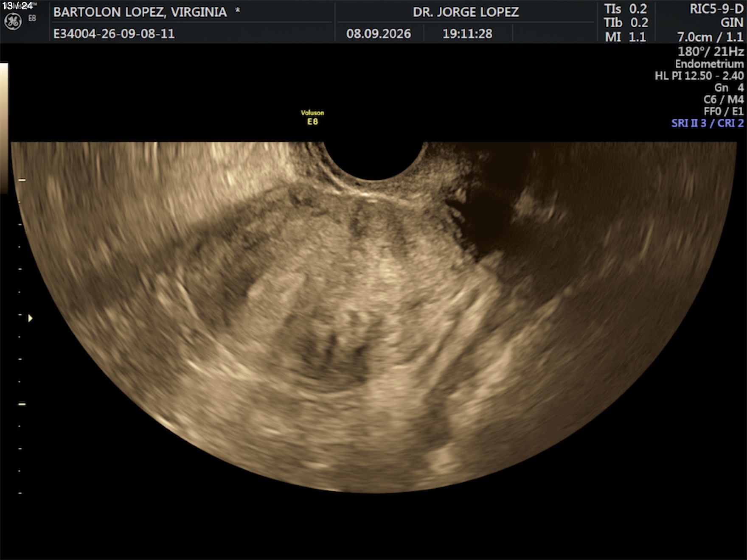Click the grayscale gain bar

click(4, 128)
